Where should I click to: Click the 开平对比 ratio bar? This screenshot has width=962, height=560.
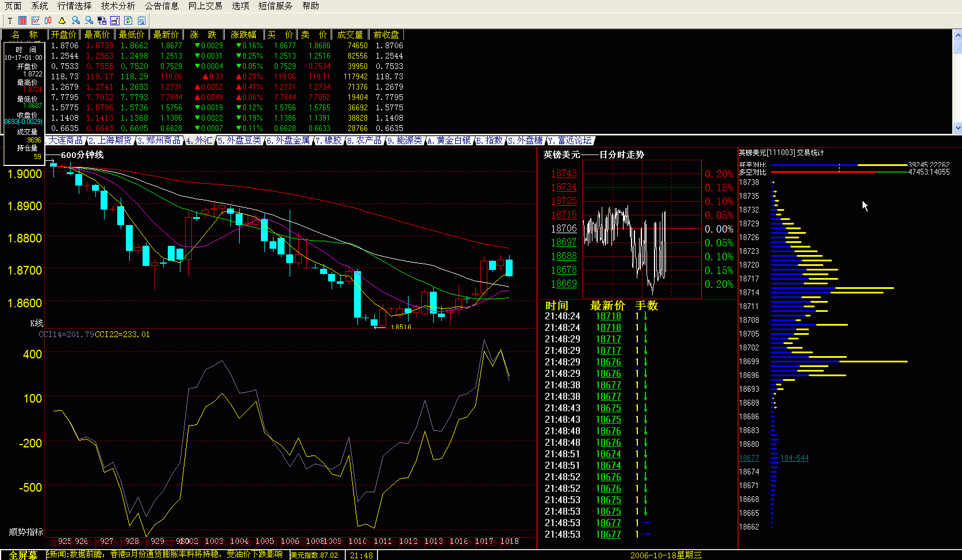(839, 165)
